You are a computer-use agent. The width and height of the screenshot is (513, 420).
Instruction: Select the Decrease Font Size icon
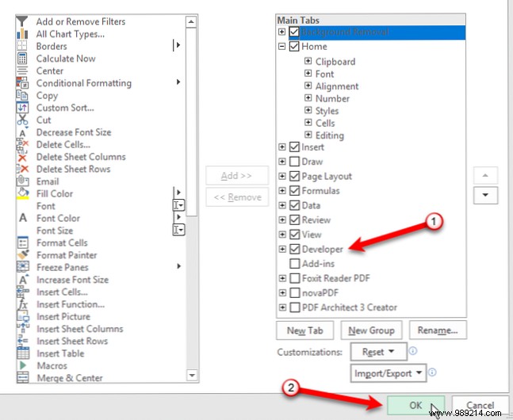(22, 132)
